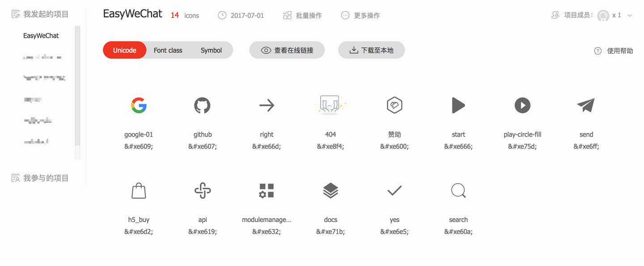Keep Unicode mode selected
This screenshot has width=644, height=266.
pyautogui.click(x=124, y=50)
